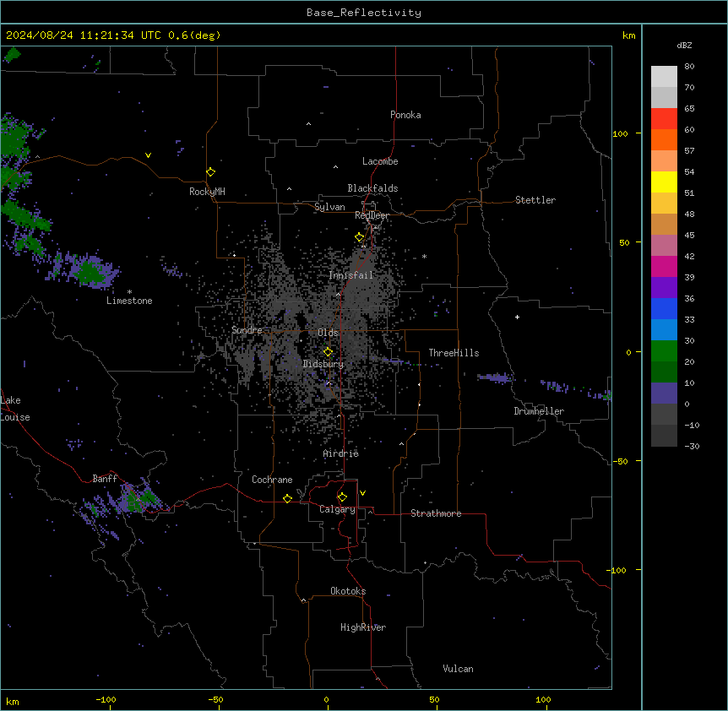Click the purple echo streak west of Drumheller
Screen dimensions: 728x711
(x=495, y=377)
